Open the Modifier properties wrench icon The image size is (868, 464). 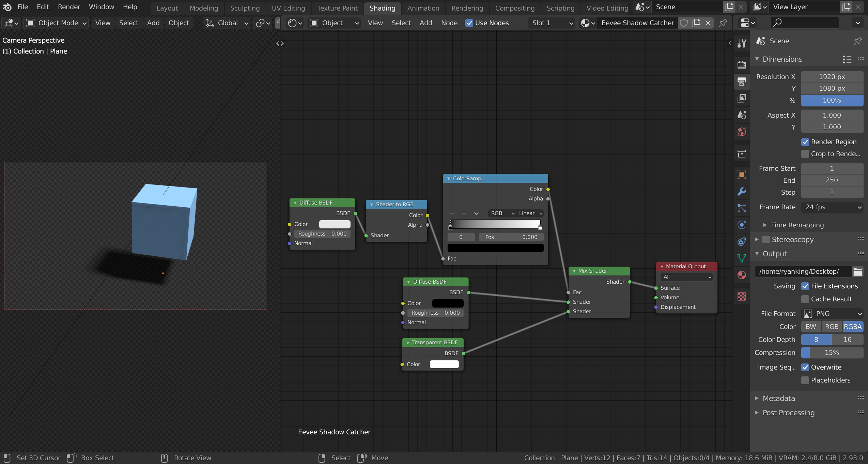742,192
